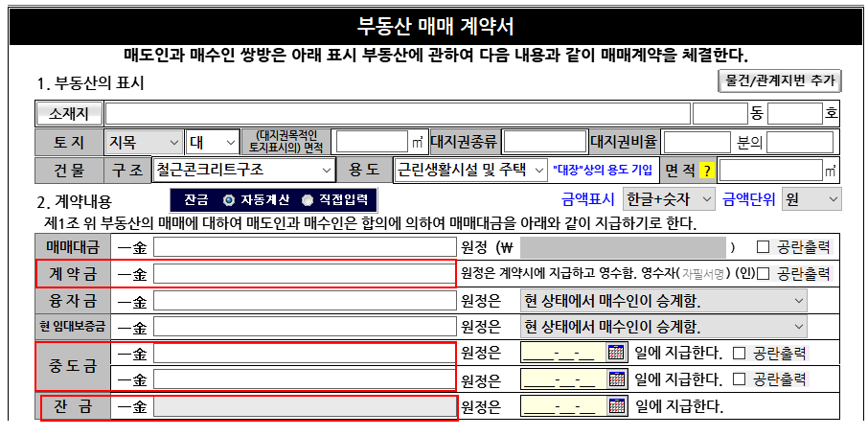Click the yellow question mark beside 면적

click(706, 171)
